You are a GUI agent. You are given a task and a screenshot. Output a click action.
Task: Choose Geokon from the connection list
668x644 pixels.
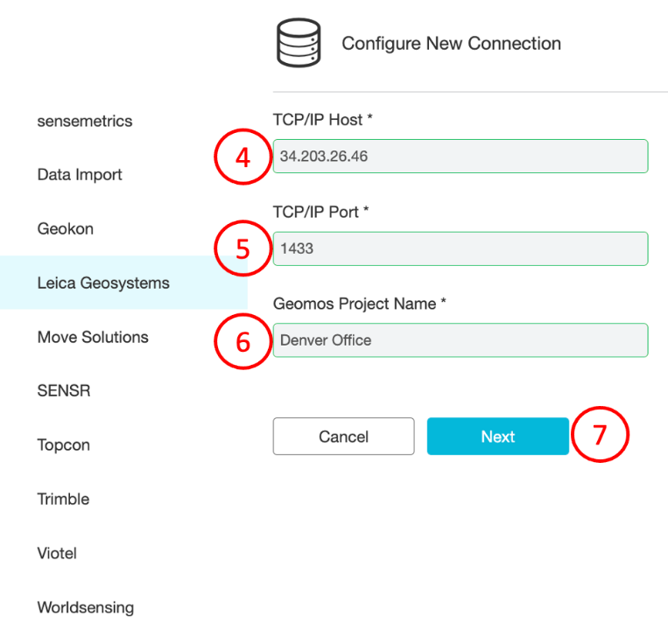[x=66, y=229]
